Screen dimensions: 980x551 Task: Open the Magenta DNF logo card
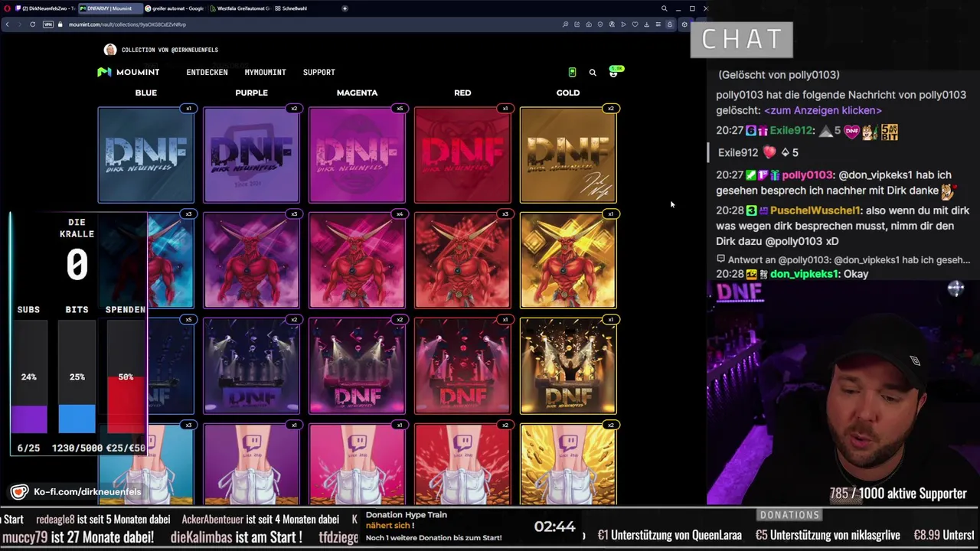357,155
